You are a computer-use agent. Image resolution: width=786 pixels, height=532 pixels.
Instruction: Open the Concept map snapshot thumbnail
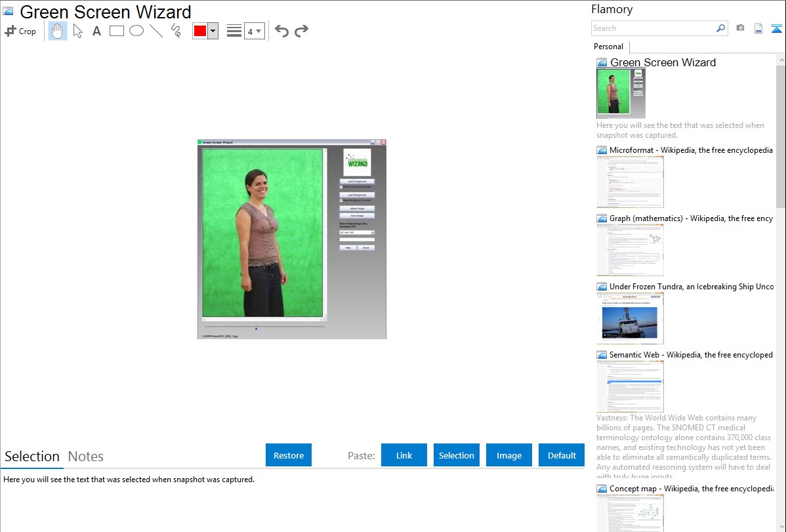(x=630, y=513)
